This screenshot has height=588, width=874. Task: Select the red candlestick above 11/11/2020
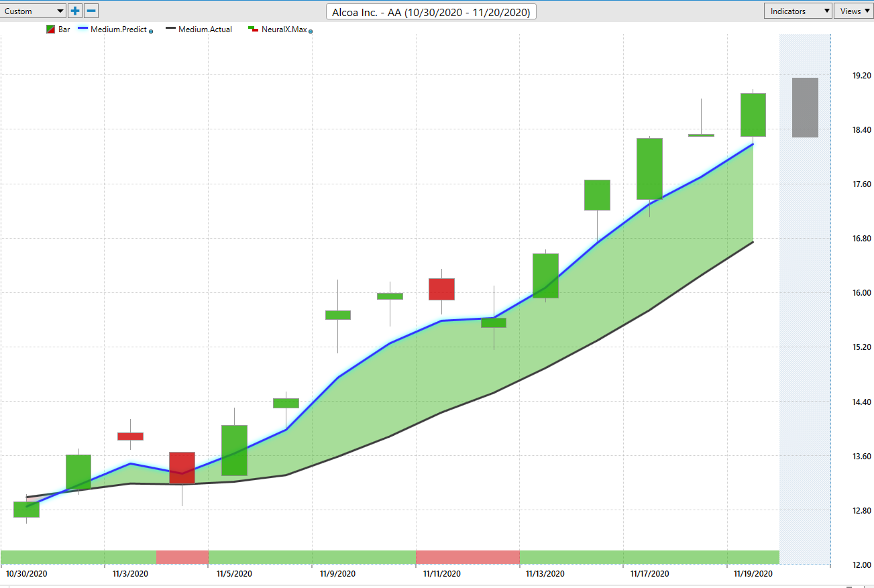click(x=442, y=289)
